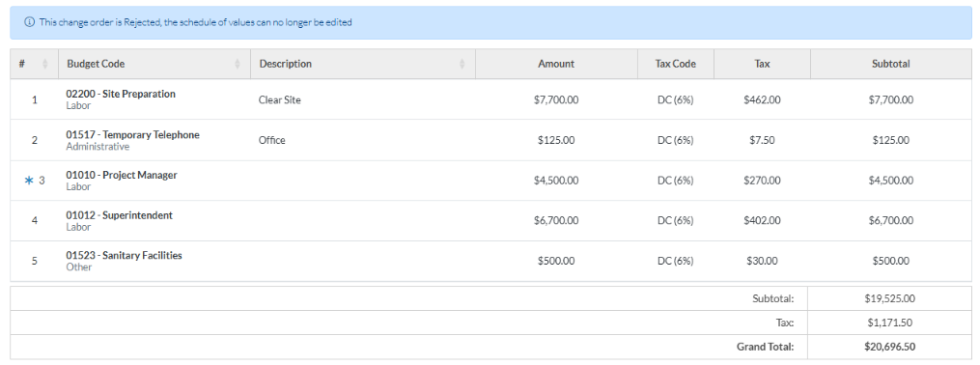Click the $30.00 tax value
980x365 pixels.
click(762, 261)
